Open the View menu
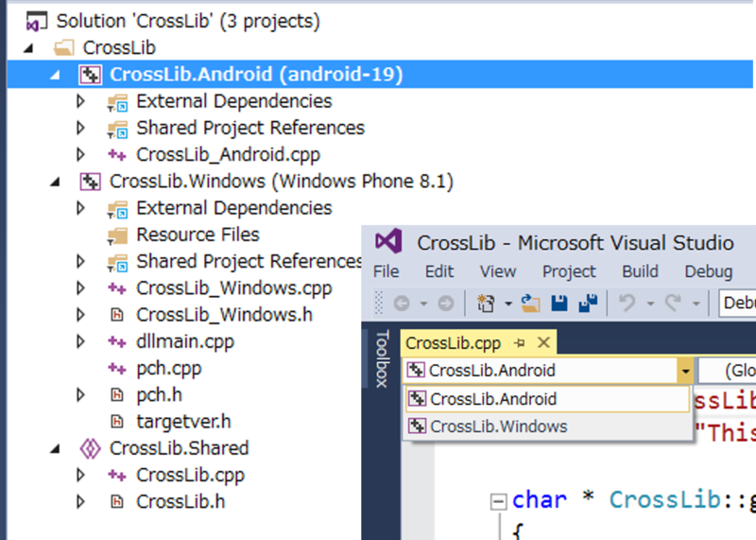756x540 pixels. point(498,271)
